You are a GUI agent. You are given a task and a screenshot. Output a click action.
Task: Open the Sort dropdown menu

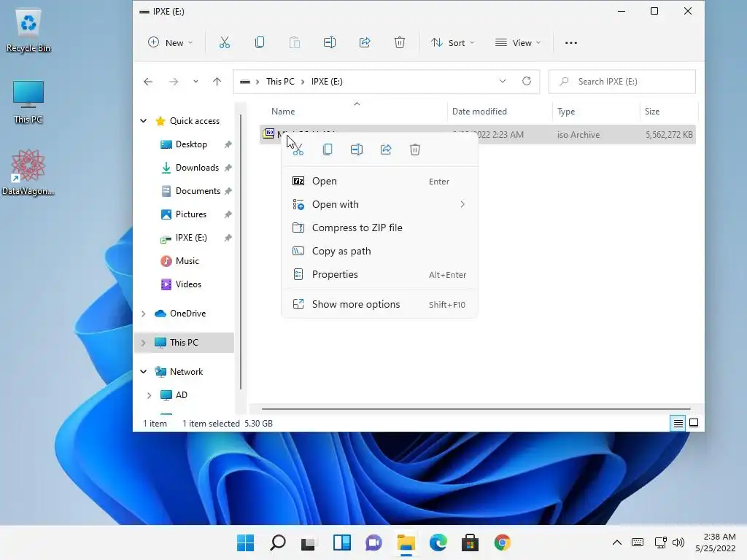pyautogui.click(x=452, y=43)
